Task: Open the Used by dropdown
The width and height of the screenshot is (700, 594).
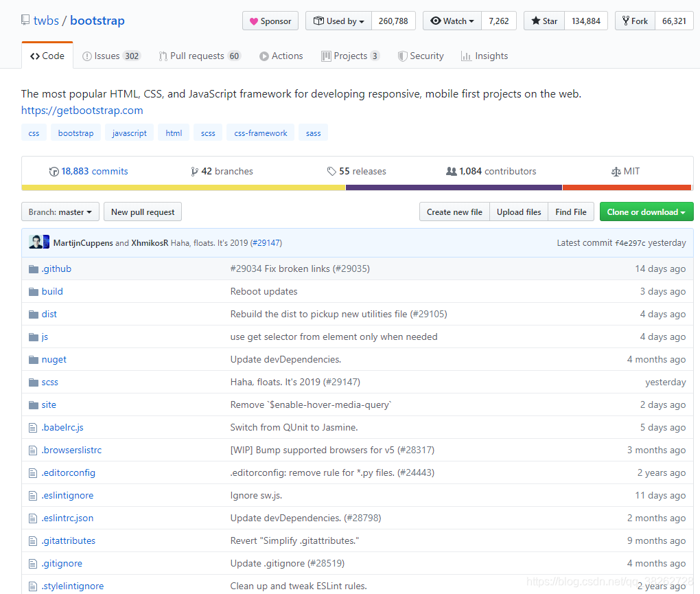Action: [x=338, y=21]
